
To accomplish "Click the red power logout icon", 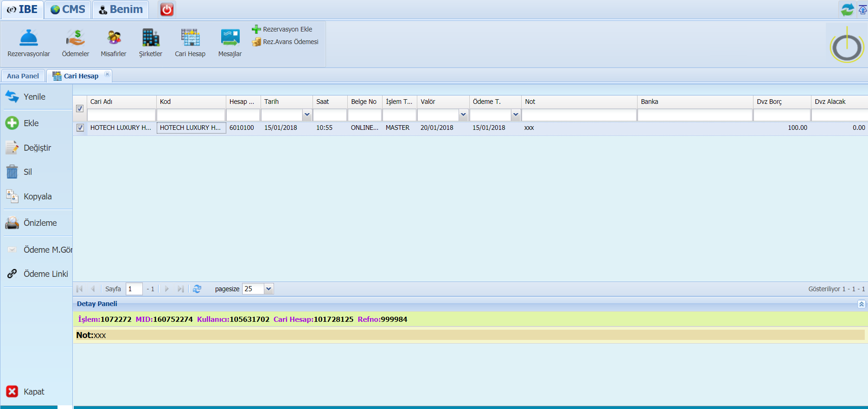I will click(167, 9).
